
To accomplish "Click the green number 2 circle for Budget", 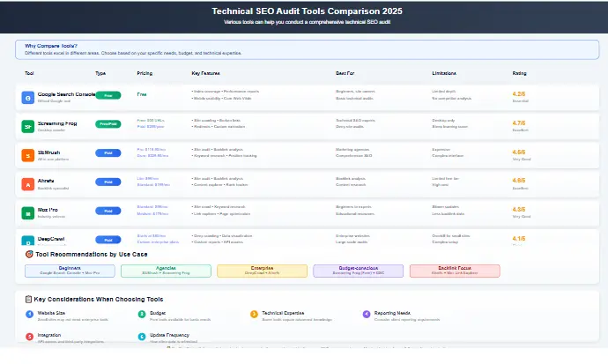I will click(142, 314).
